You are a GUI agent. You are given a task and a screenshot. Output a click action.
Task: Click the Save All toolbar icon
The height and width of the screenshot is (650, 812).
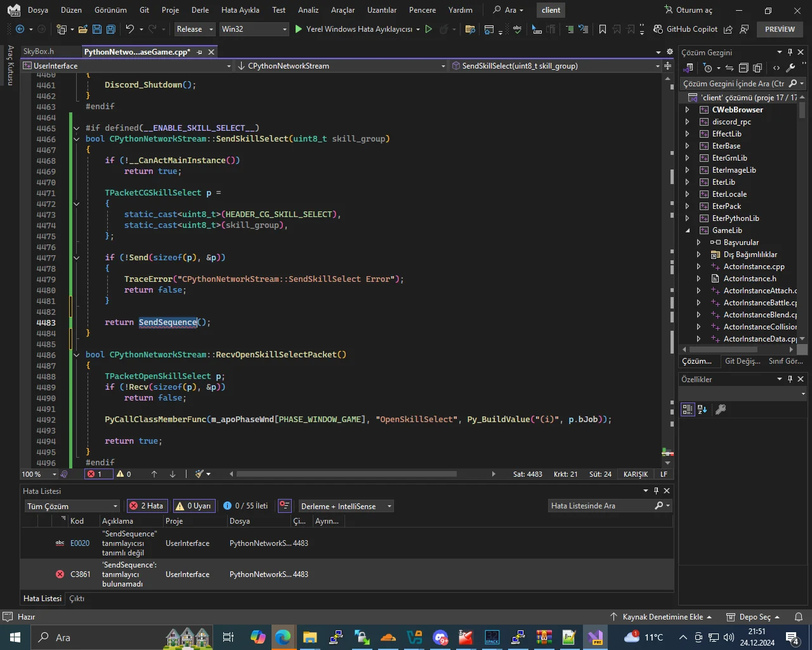click(x=111, y=29)
